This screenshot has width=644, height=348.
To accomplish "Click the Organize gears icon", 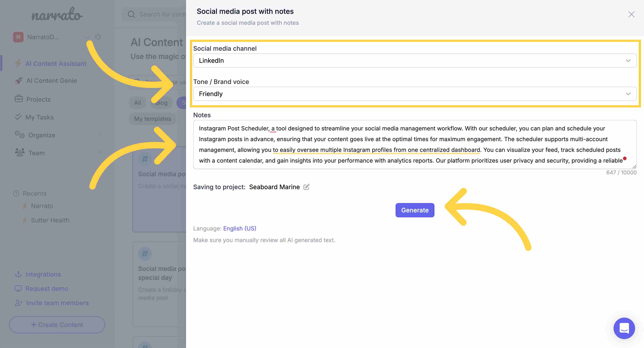I will click(19, 134).
